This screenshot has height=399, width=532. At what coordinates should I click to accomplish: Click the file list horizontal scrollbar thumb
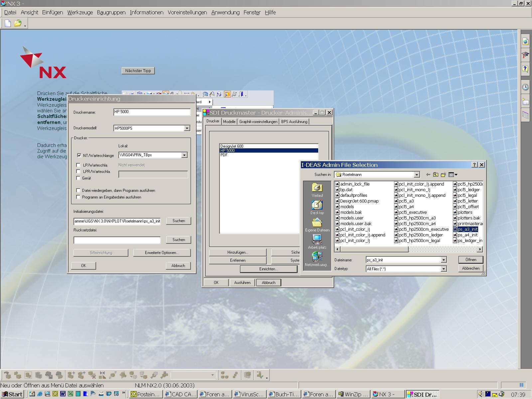(374, 249)
